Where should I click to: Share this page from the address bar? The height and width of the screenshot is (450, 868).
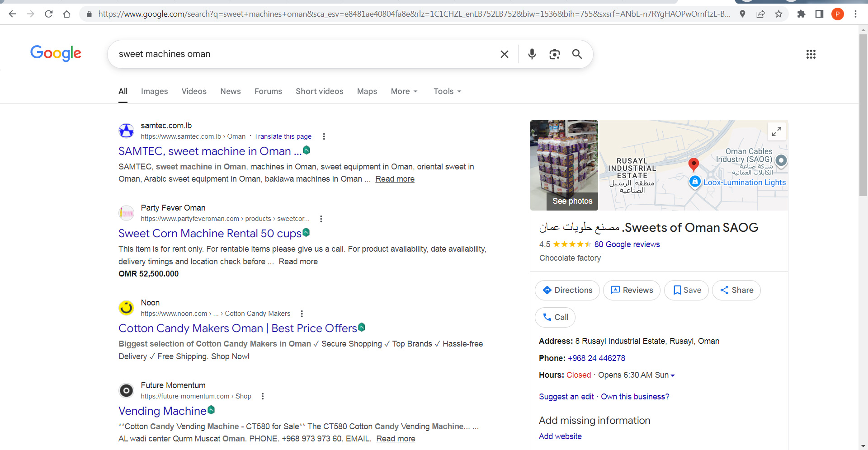pos(760,14)
